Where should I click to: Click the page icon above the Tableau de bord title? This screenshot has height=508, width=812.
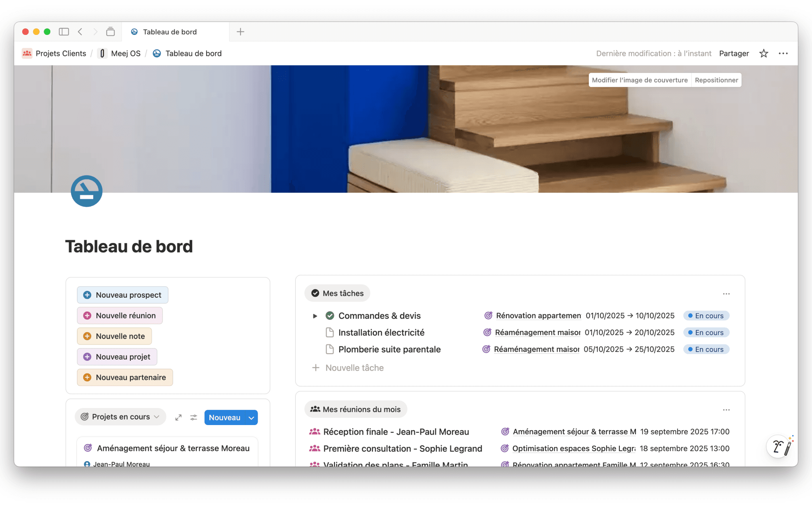pos(86,191)
